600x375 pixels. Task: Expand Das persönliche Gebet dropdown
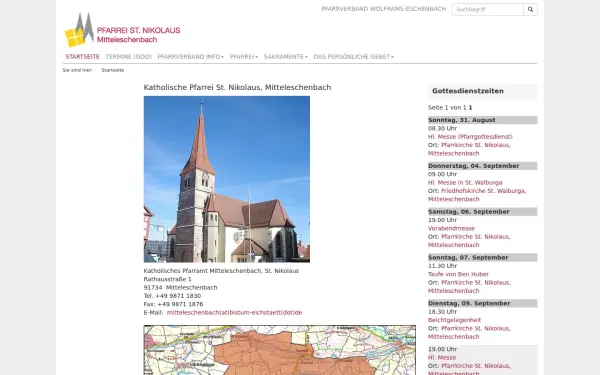pyautogui.click(x=354, y=57)
